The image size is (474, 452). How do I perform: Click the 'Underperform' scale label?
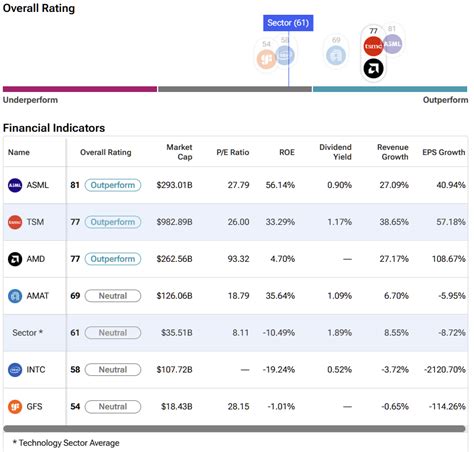point(30,100)
